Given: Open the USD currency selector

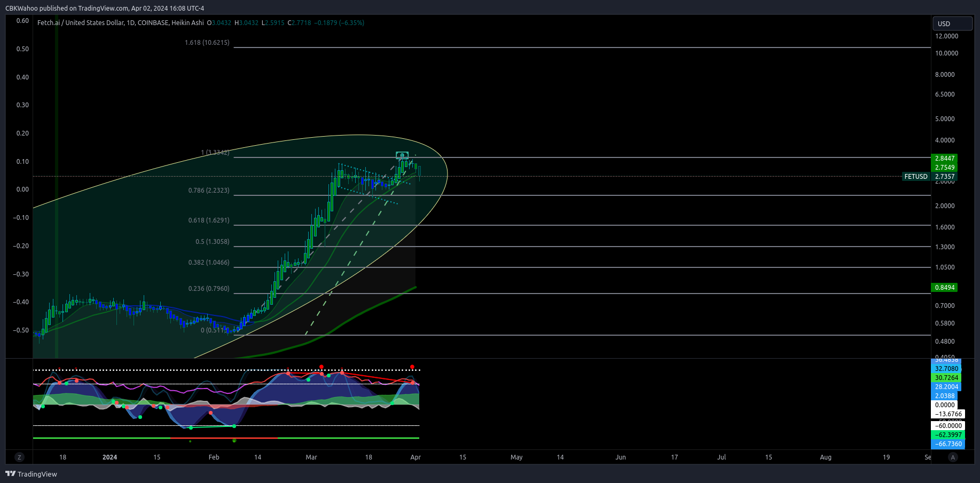Looking at the screenshot, I should (x=952, y=23).
